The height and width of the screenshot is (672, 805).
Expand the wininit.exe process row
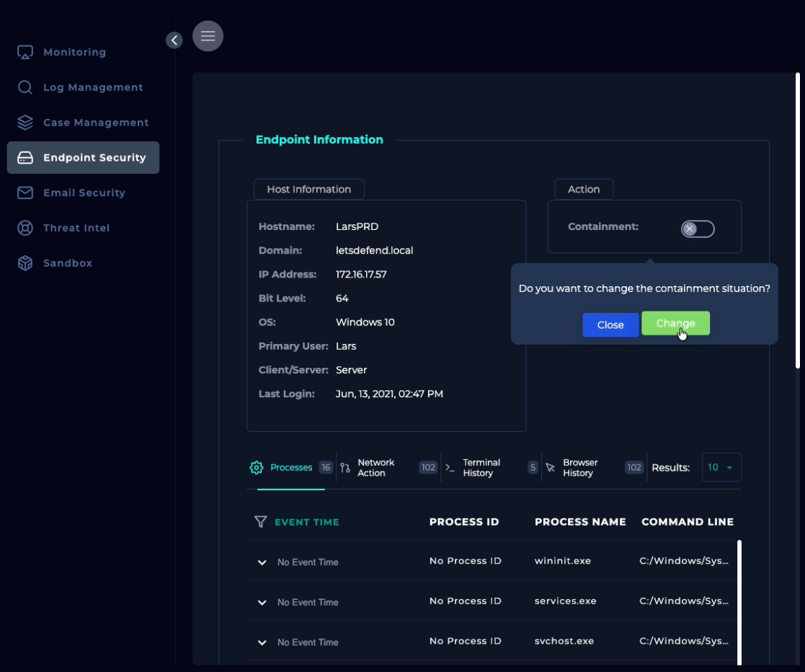(262, 562)
